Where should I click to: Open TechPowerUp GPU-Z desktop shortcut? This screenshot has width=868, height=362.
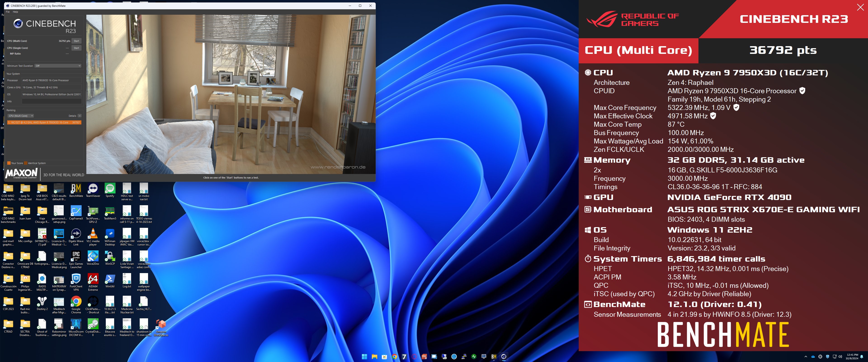pyautogui.click(x=93, y=215)
